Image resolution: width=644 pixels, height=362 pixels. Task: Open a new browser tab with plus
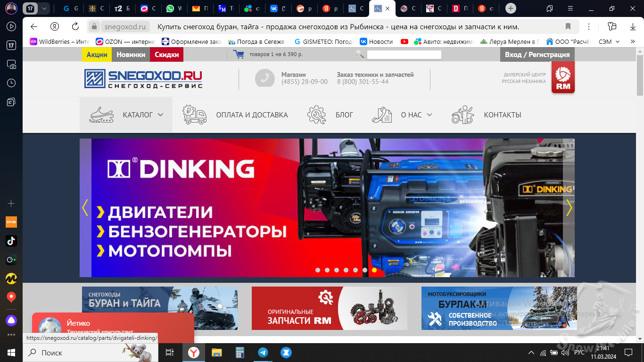tap(511, 8)
